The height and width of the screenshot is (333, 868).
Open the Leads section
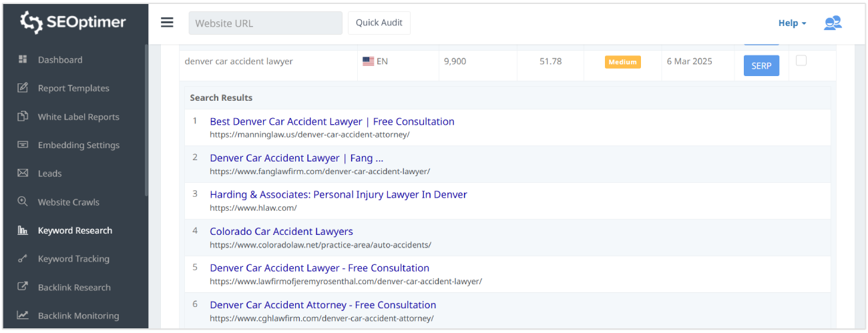pos(49,174)
